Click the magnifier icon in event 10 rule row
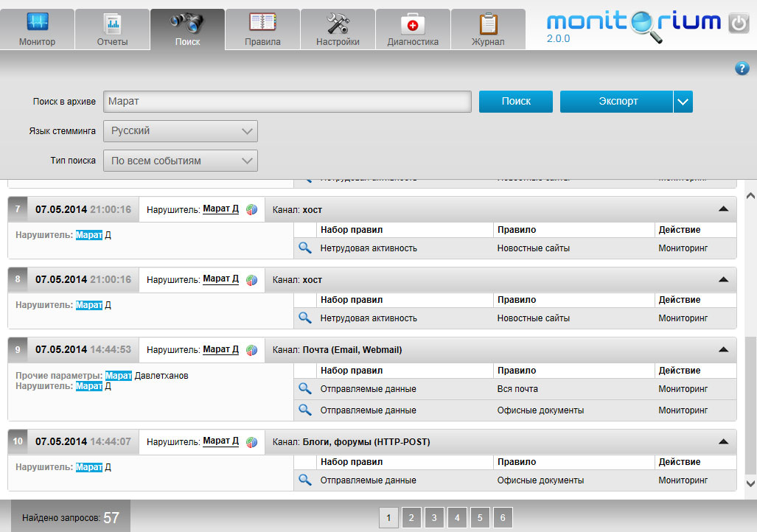This screenshot has width=757, height=532. [x=305, y=480]
